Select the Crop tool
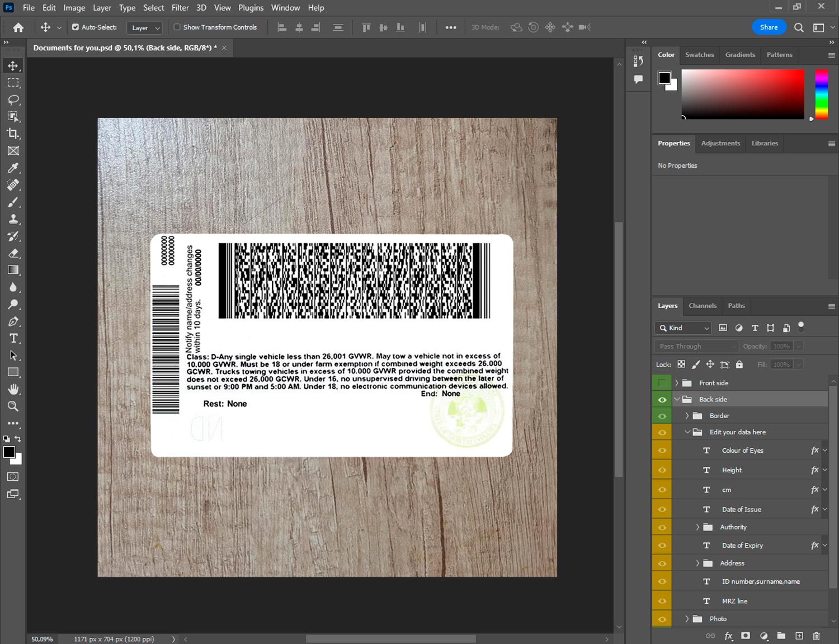Image resolution: width=839 pixels, height=644 pixels. pos(13,134)
